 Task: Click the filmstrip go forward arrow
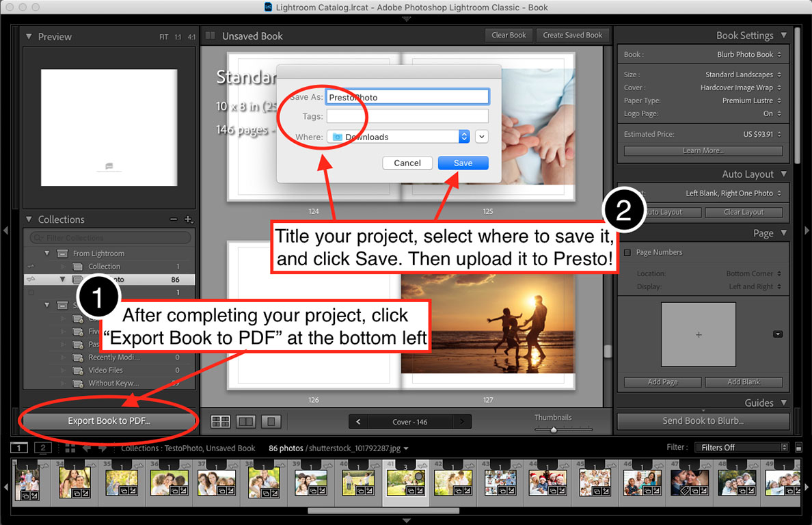pyautogui.click(x=103, y=448)
